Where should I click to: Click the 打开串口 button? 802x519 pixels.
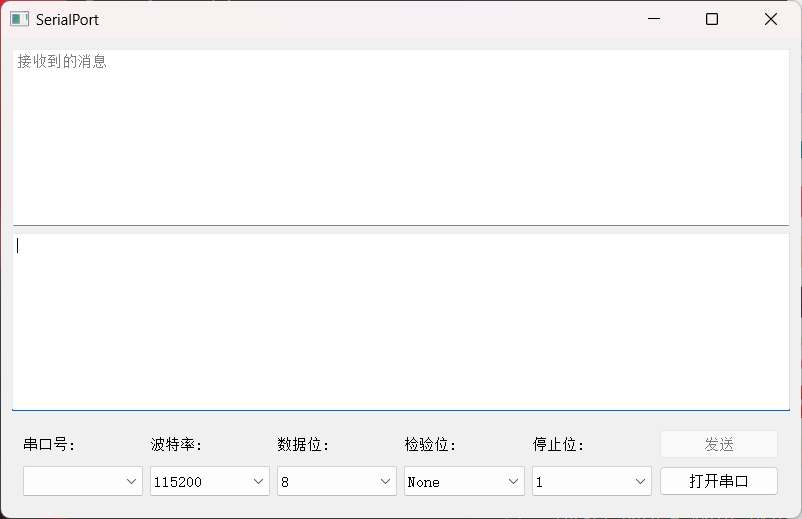[x=719, y=481]
